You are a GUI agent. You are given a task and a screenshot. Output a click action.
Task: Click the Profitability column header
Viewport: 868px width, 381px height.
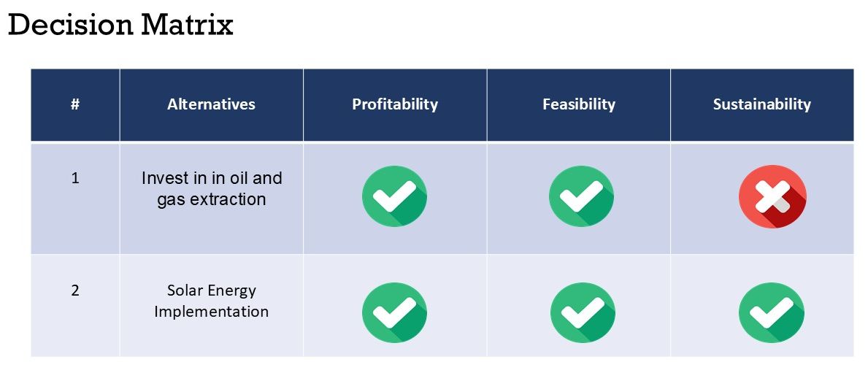pyautogui.click(x=395, y=104)
